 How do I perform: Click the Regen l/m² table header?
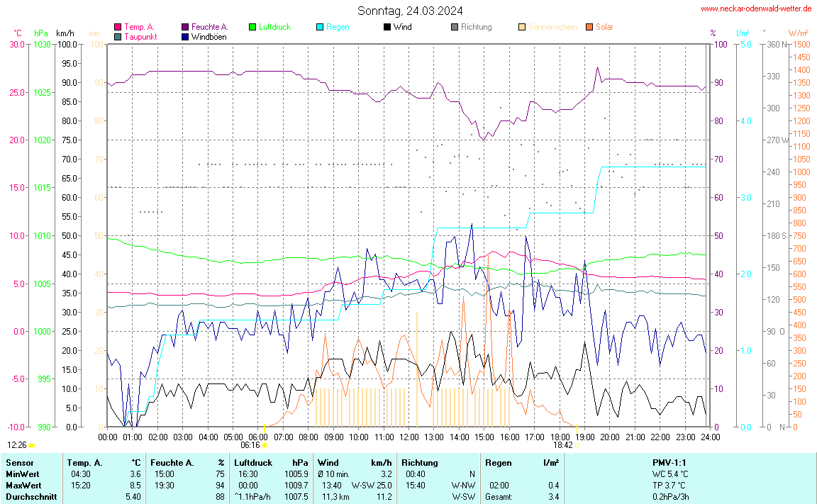point(522,462)
